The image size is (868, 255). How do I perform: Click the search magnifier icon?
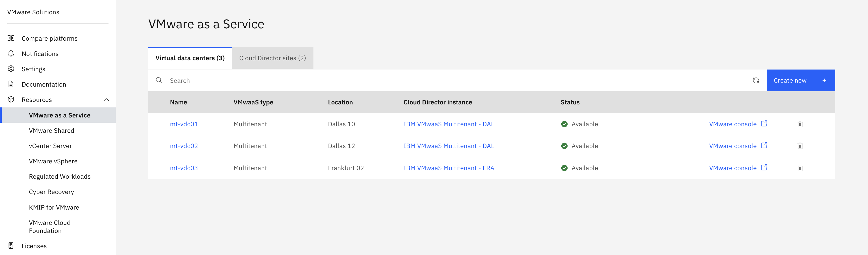pos(159,81)
